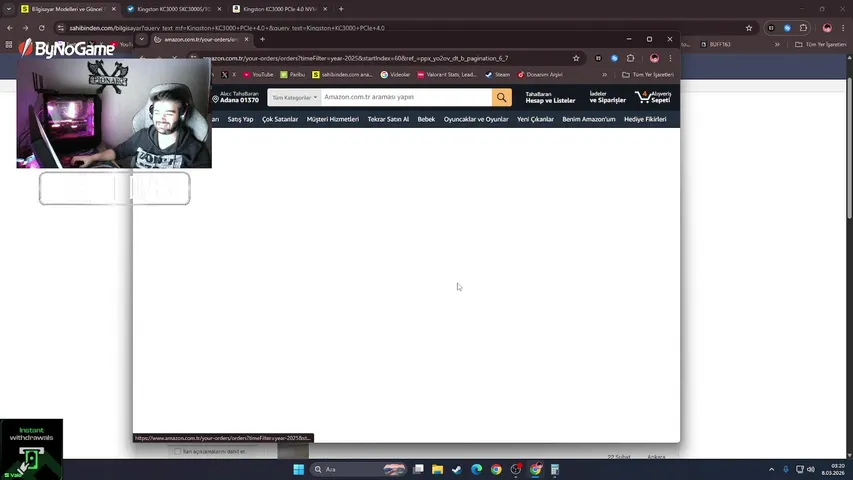Image resolution: width=853 pixels, height=480 pixels.
Task: Open new tab in the Amazon window
Action: pos(262,39)
